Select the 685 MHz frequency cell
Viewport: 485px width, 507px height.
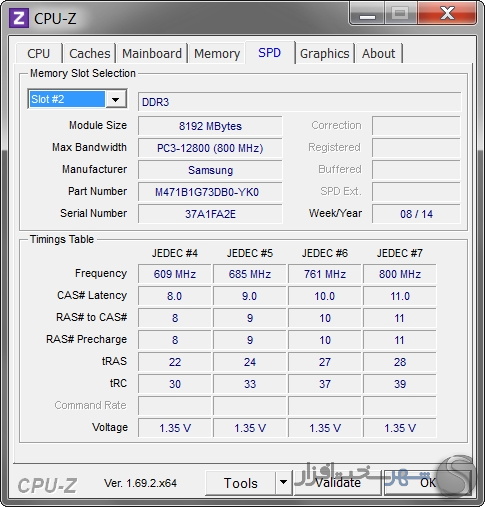coord(250,274)
